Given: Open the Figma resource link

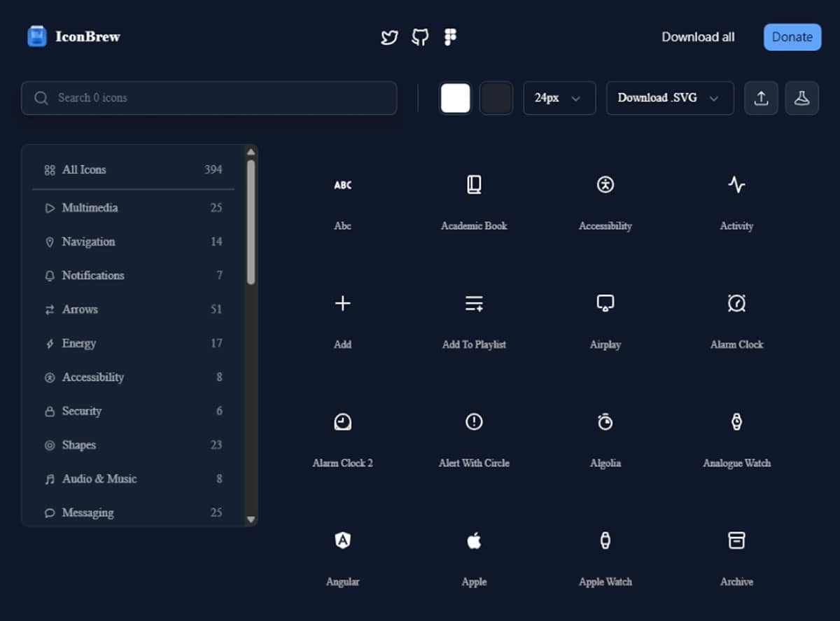Looking at the screenshot, I should [x=449, y=37].
